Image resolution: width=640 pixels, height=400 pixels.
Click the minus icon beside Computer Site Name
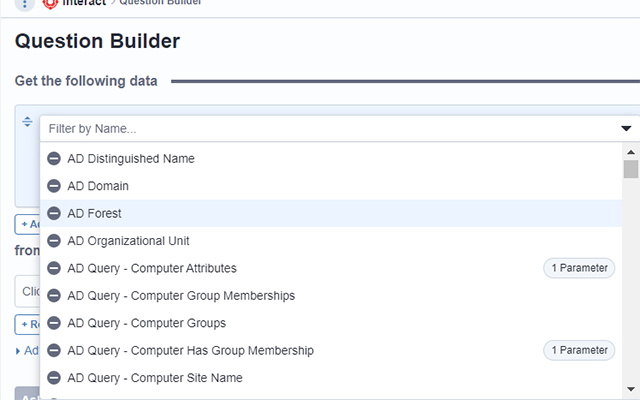point(54,378)
